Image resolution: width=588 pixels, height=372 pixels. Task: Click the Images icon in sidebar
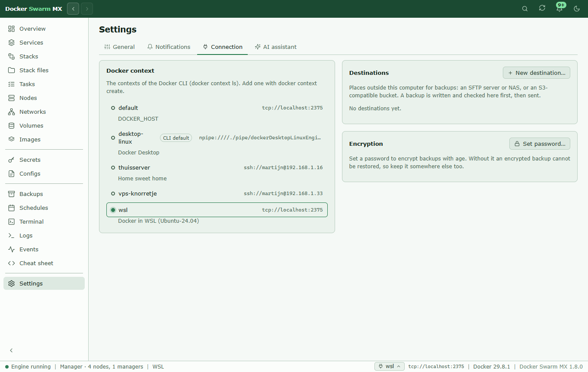click(12, 139)
